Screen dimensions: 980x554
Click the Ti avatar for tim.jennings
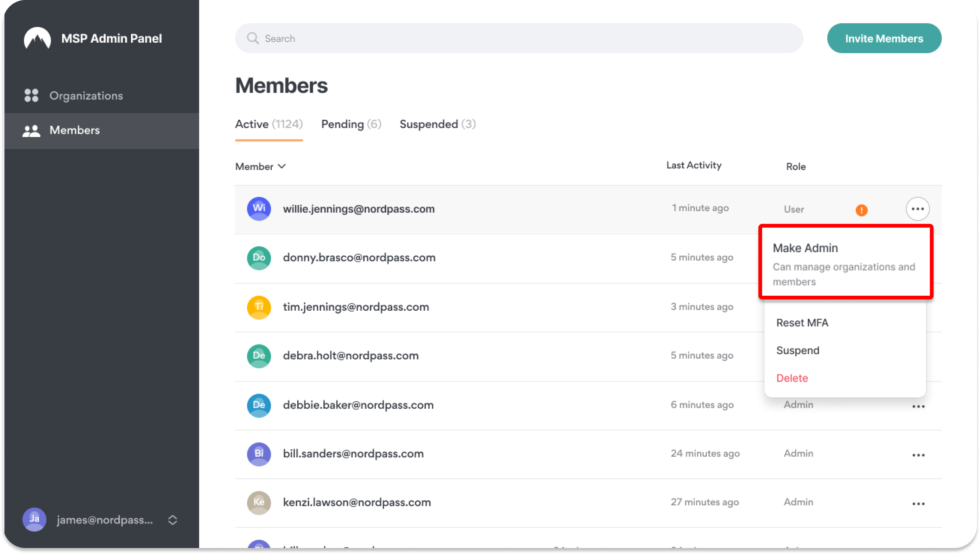coord(259,307)
